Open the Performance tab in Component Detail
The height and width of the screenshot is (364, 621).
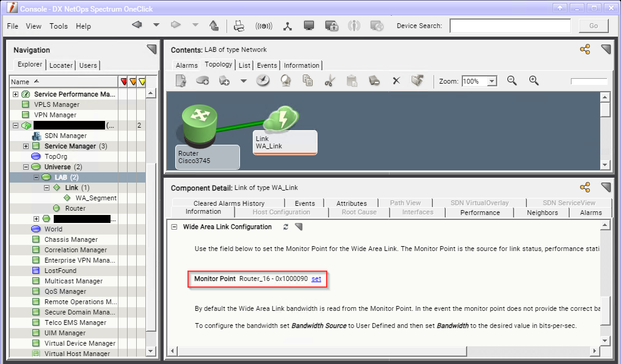480,213
